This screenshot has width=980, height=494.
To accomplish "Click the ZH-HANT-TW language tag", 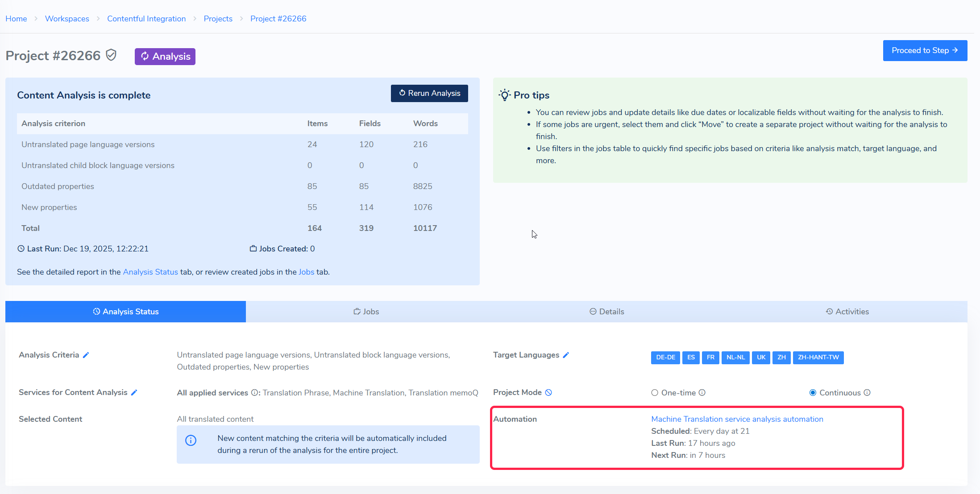I will [x=818, y=358].
